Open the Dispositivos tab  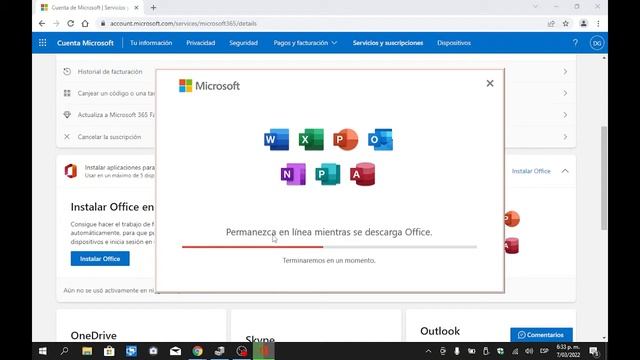454,43
